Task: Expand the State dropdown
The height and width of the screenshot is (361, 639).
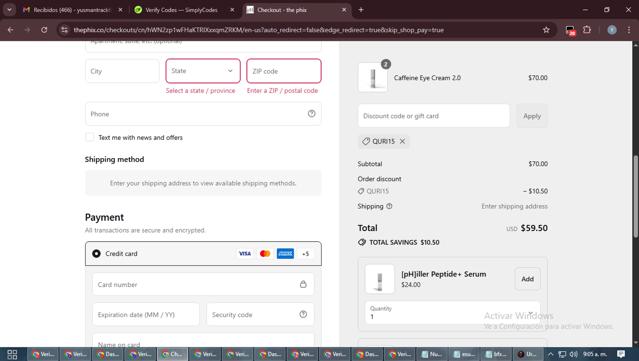Action: [x=203, y=71]
